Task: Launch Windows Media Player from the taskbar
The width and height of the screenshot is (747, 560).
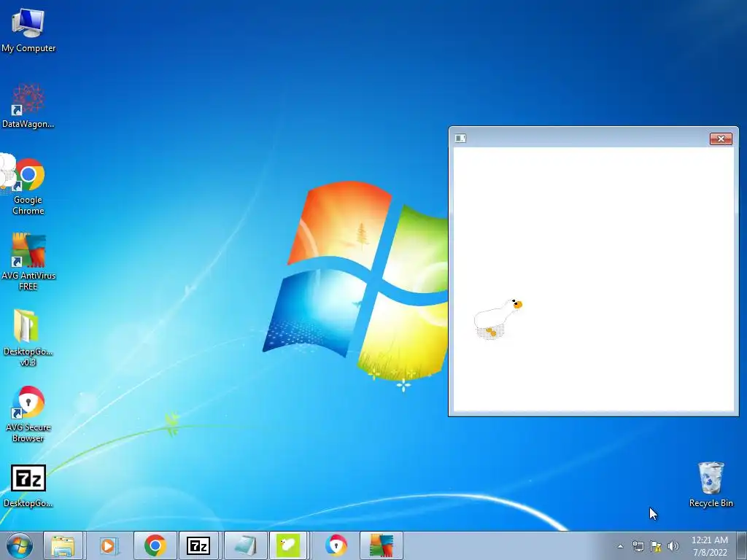Action: (x=108, y=545)
